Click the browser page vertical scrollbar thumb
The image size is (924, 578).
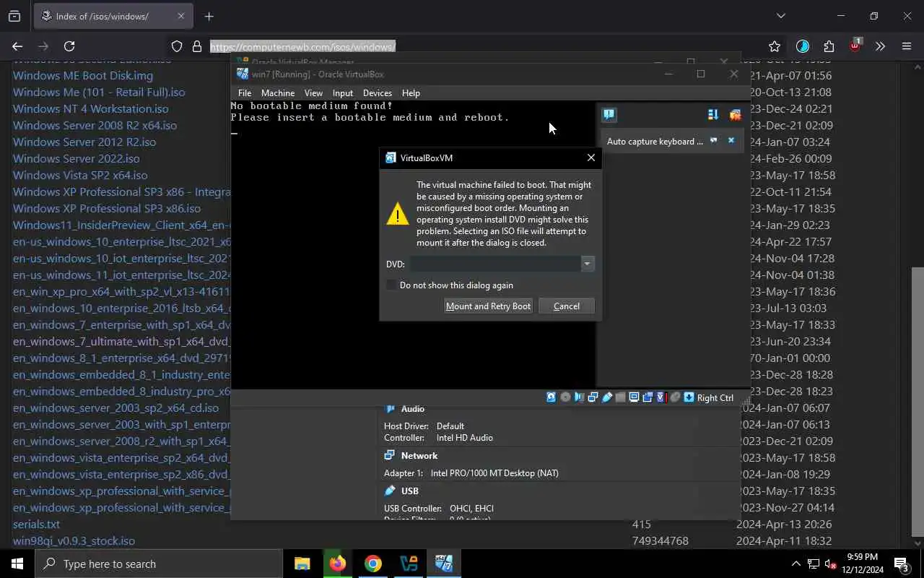[918, 402]
